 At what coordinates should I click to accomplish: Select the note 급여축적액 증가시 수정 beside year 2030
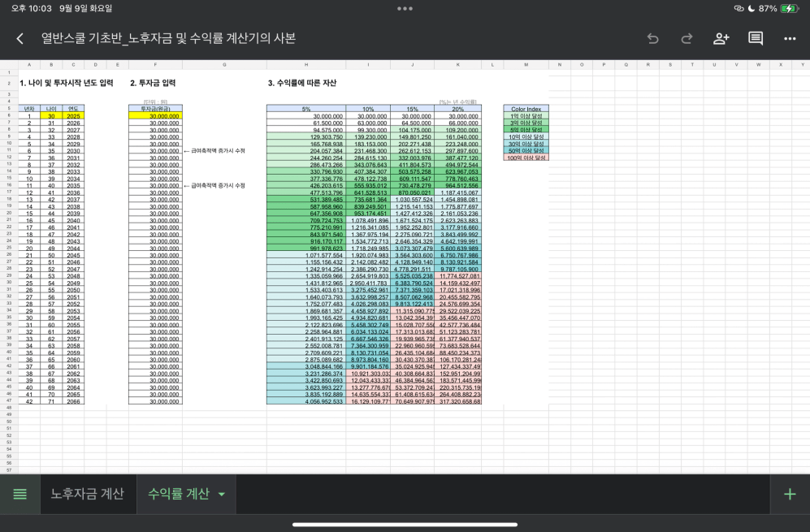(214, 151)
